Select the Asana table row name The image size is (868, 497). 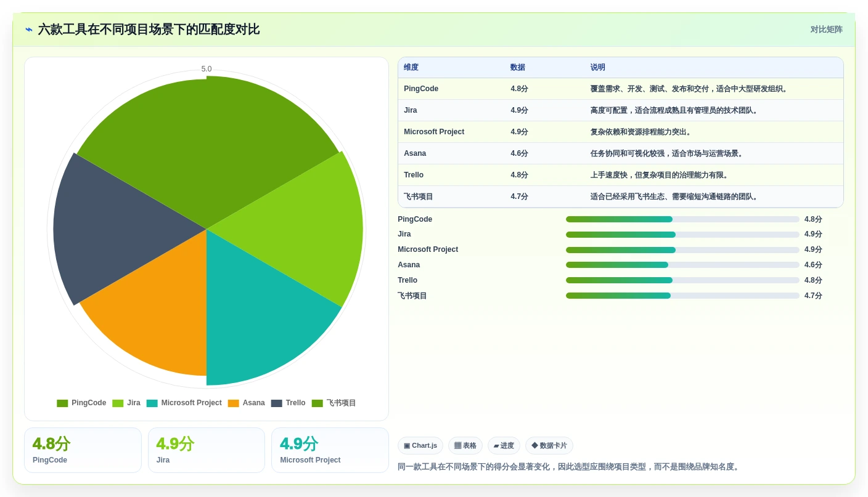(x=415, y=153)
